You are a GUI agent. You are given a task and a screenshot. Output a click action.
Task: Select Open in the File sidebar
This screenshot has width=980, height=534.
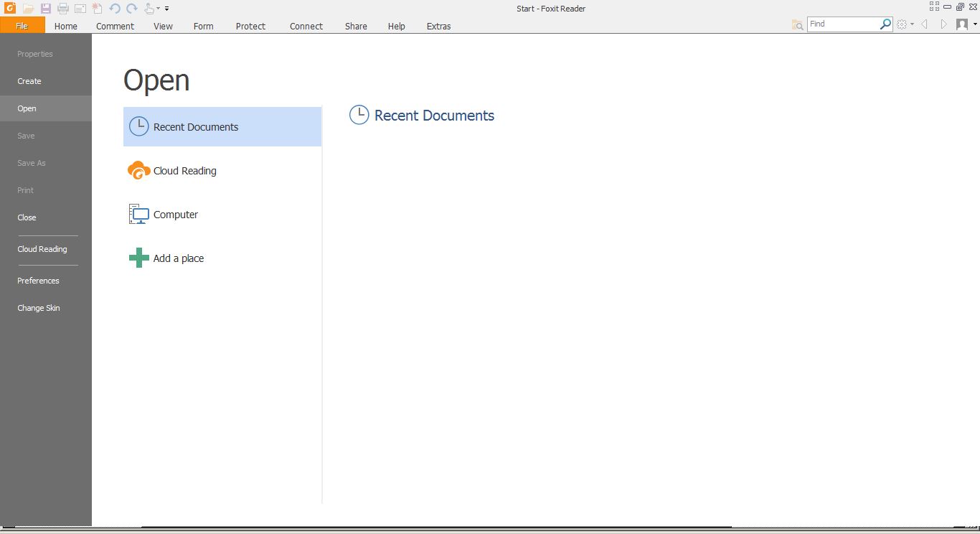[46, 108]
